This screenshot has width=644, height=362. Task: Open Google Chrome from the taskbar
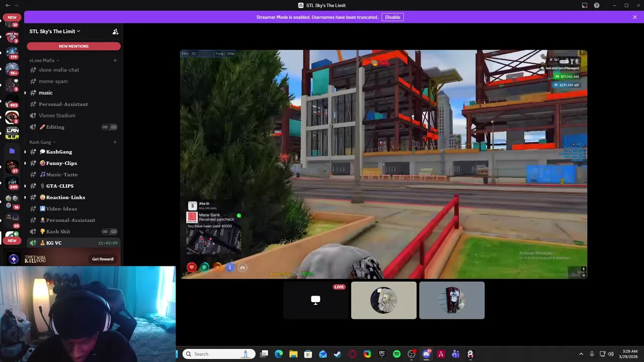click(367, 354)
